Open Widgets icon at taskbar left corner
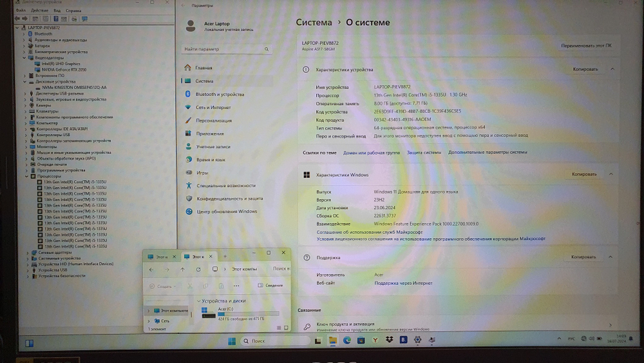The height and width of the screenshot is (363, 644). (x=29, y=343)
